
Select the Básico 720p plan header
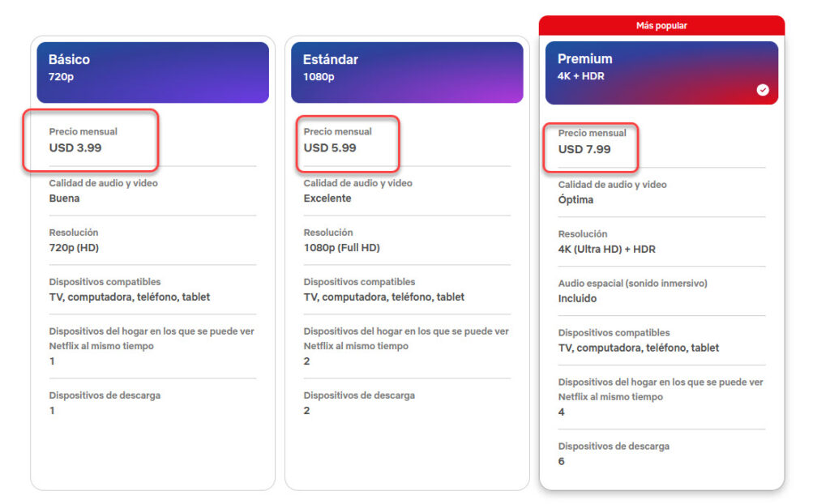(x=152, y=72)
